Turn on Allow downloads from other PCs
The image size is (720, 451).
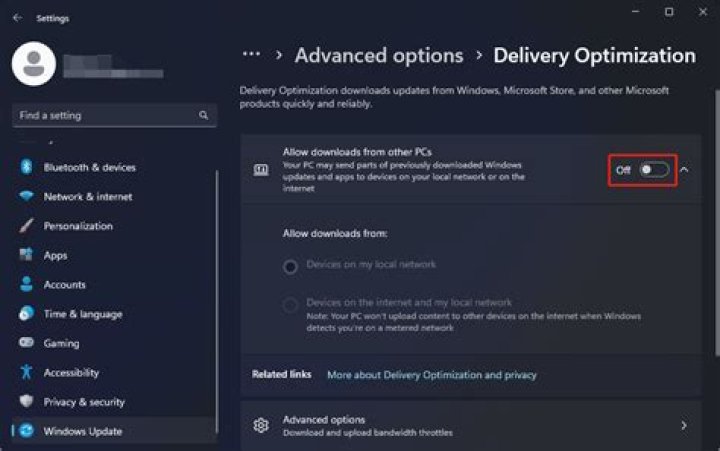pyautogui.click(x=653, y=170)
